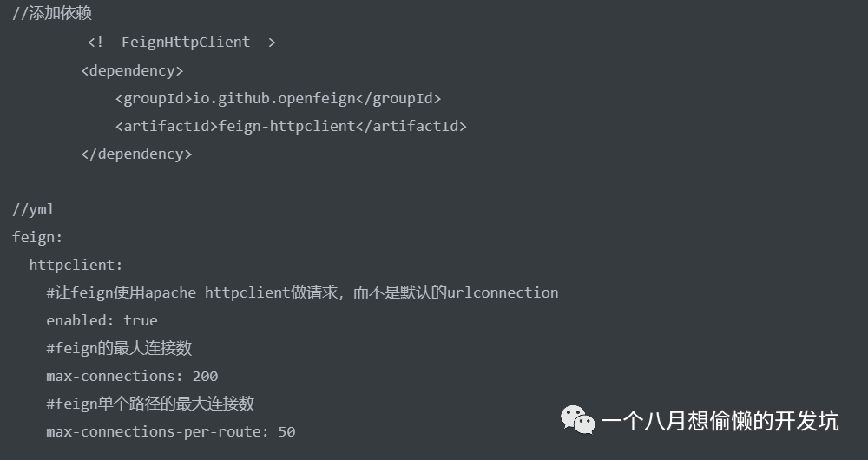Click the //添加依赖 comment line

52,14
